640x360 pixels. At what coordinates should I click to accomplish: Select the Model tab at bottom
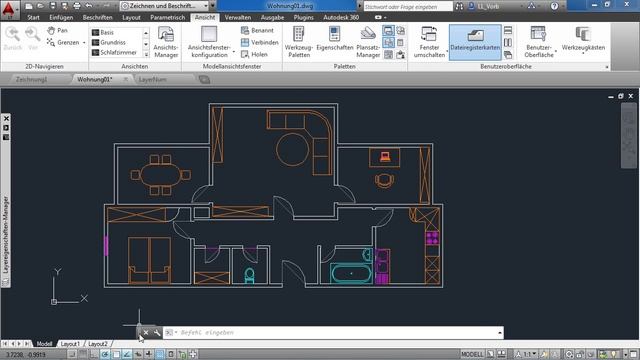(44, 344)
